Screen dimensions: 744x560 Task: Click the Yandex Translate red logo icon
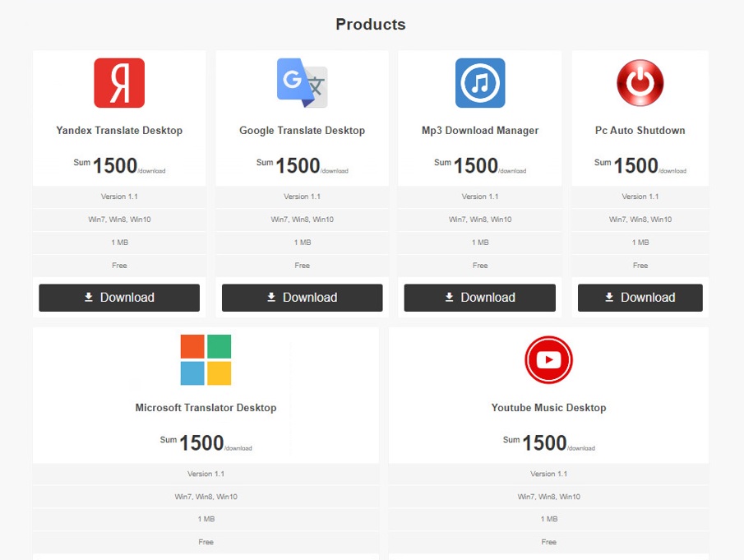coord(119,83)
